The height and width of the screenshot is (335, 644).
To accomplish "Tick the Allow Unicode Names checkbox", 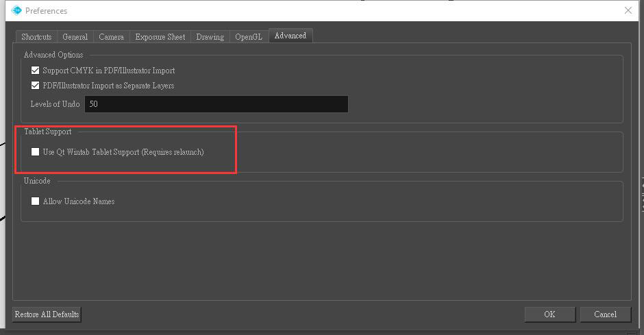I will (x=36, y=201).
